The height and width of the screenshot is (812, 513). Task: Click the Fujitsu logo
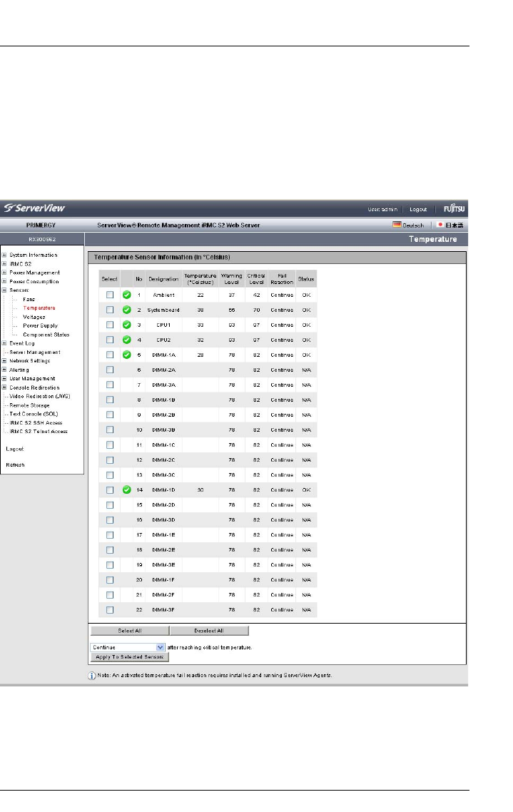point(454,208)
